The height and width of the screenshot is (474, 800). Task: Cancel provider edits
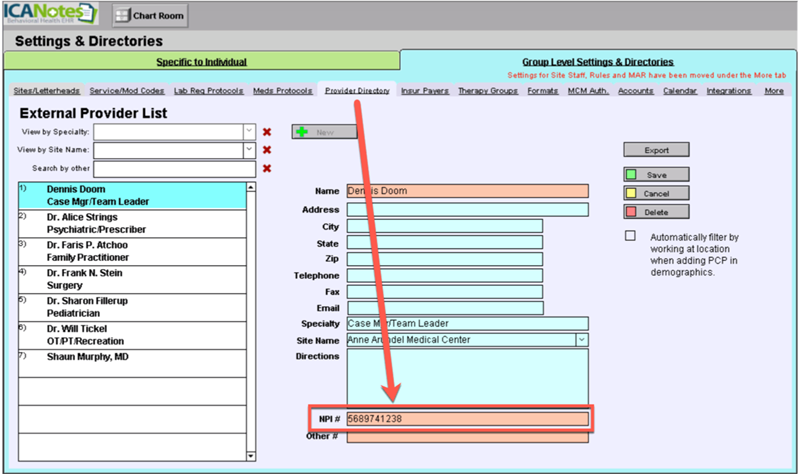tap(656, 193)
